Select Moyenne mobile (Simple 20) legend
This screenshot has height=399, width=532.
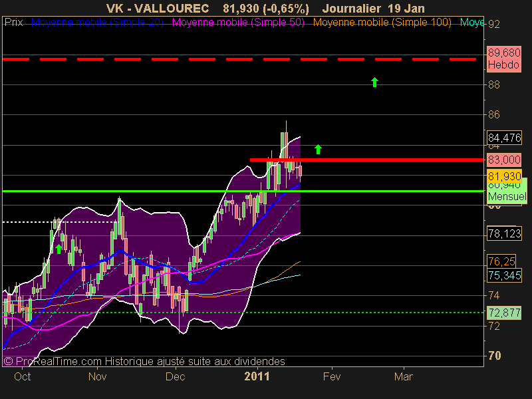97,23
